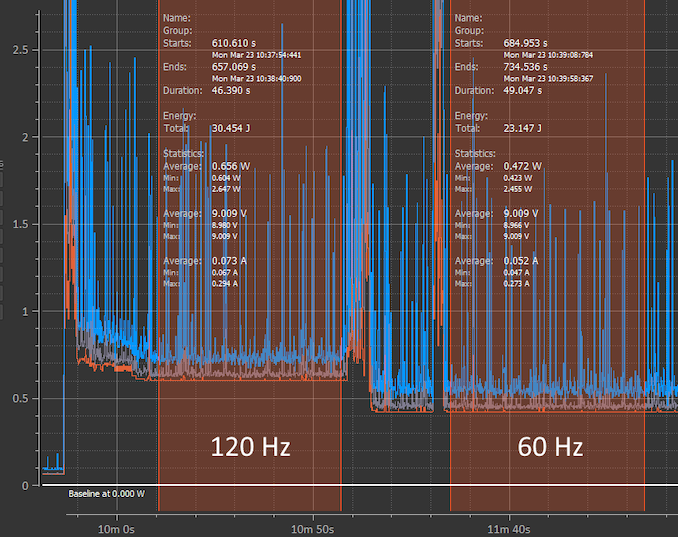Click the 60 Hz selection label

coord(550,446)
